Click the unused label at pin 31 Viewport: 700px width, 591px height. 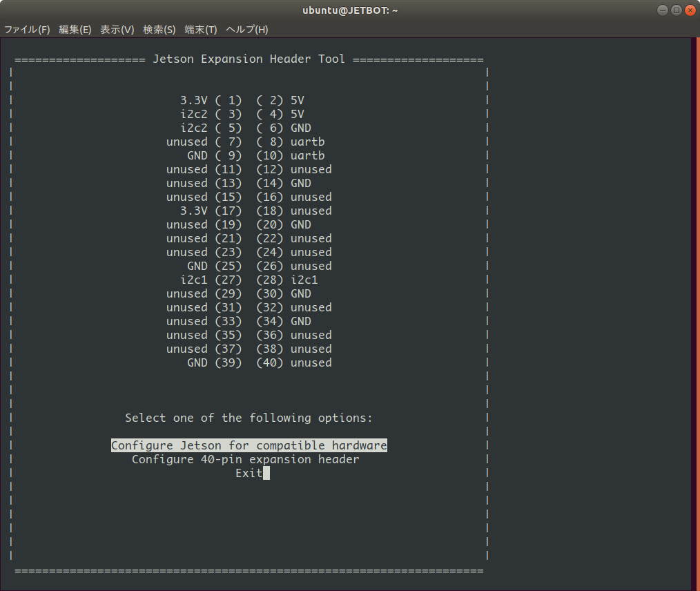[186, 308]
